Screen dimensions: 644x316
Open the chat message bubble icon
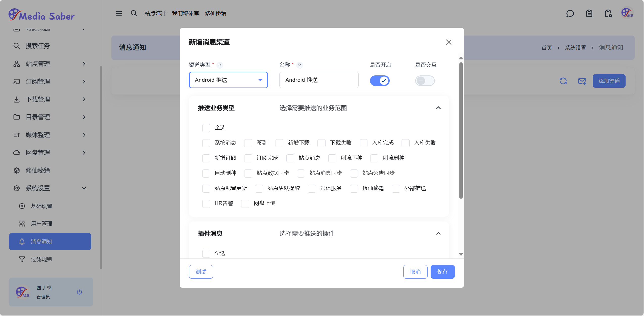coord(570,13)
